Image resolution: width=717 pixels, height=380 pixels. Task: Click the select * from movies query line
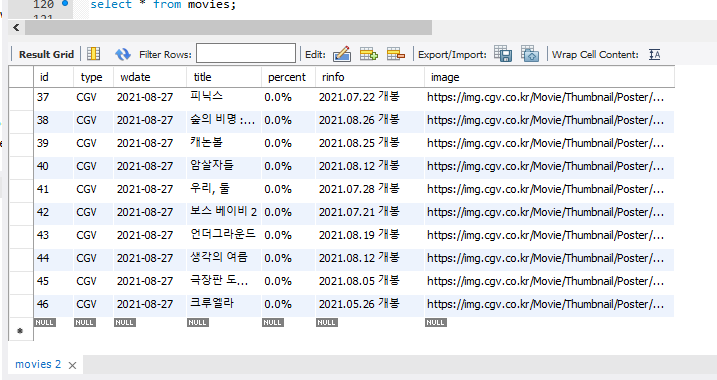point(163,5)
